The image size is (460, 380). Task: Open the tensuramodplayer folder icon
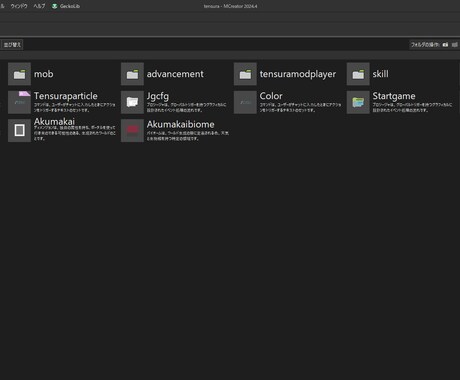tap(245, 74)
